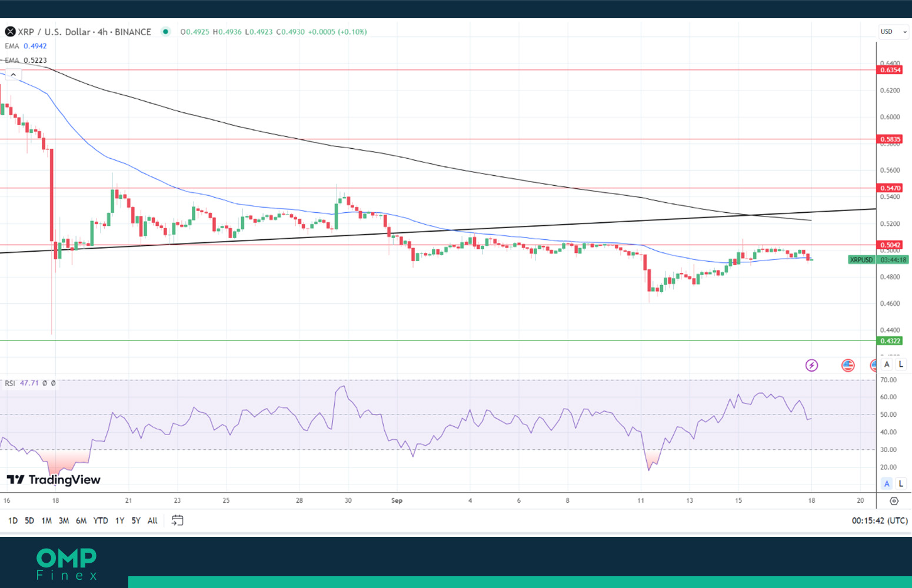Open the Go to date calendar icon
The image size is (912, 588).
[177, 520]
